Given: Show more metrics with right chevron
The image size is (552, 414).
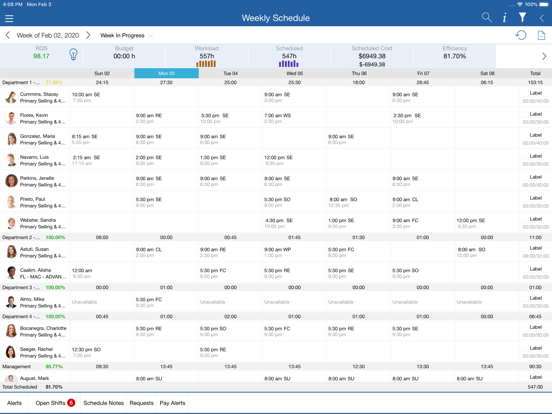Looking at the screenshot, I should pyautogui.click(x=544, y=56).
